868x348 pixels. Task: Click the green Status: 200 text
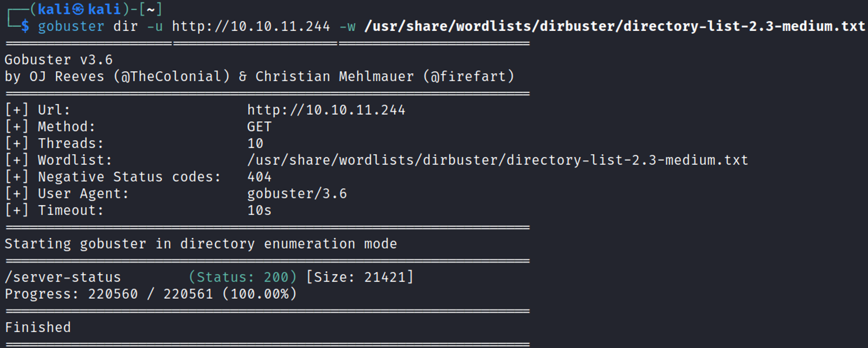(243, 277)
